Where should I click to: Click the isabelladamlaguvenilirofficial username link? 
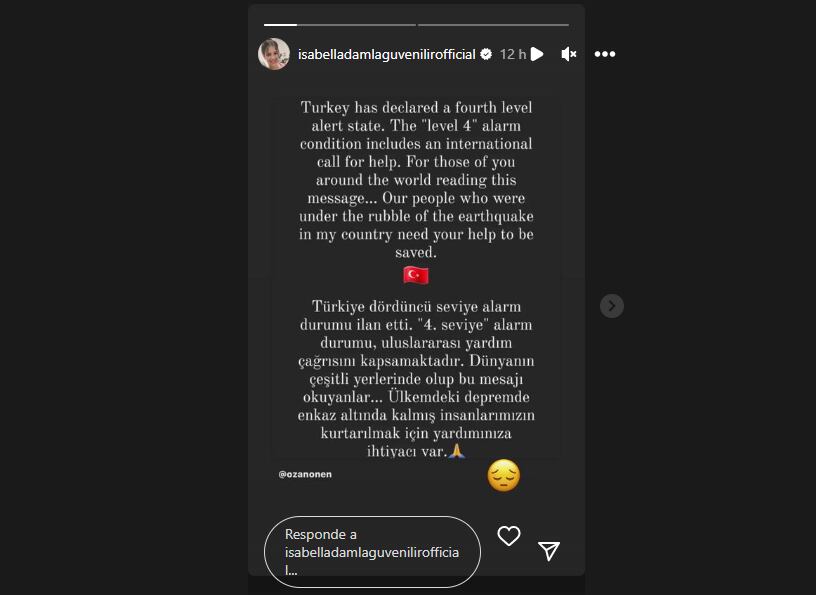(x=387, y=54)
